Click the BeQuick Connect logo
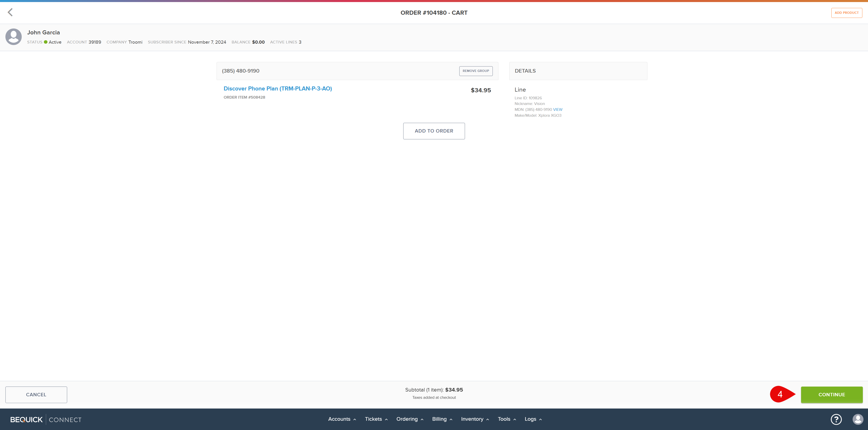 click(46, 420)
